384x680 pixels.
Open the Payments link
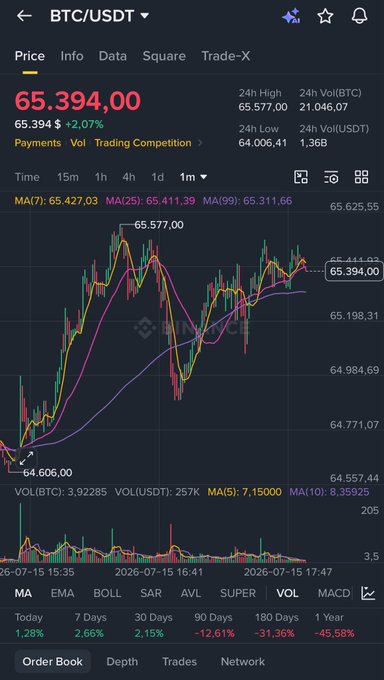click(38, 143)
